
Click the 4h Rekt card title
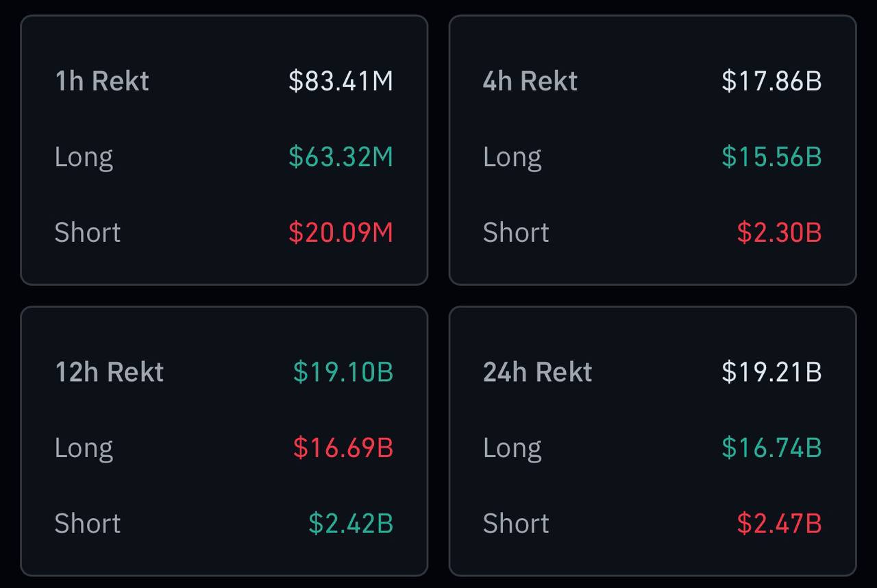(x=530, y=81)
